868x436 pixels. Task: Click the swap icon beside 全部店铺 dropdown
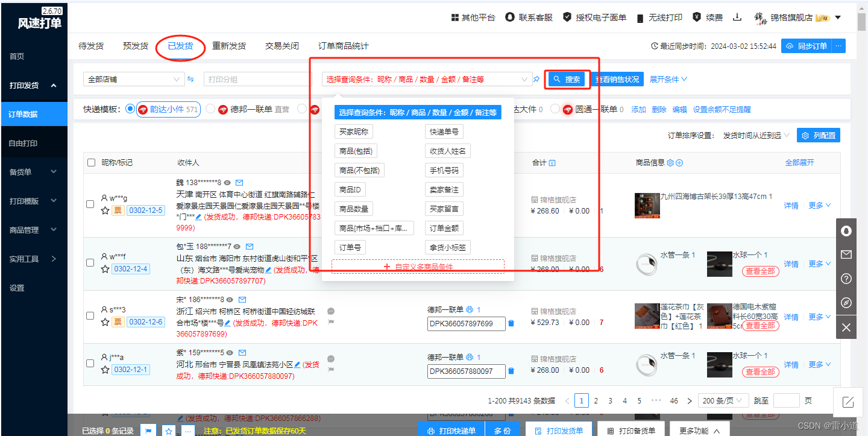[x=190, y=79]
